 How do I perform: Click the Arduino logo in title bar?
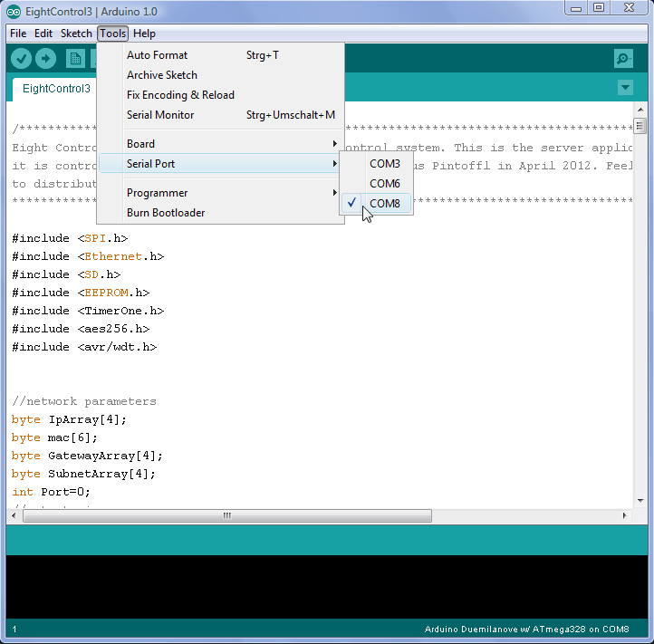click(x=14, y=12)
